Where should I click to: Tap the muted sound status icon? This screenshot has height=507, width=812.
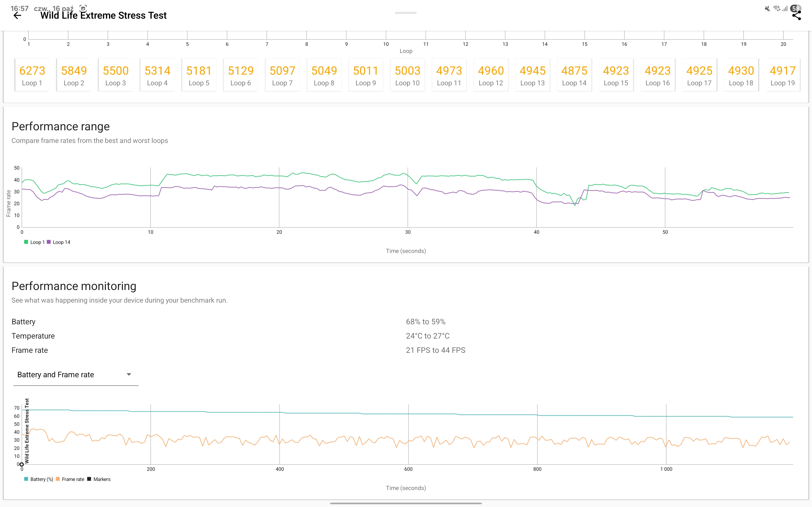[x=767, y=9]
